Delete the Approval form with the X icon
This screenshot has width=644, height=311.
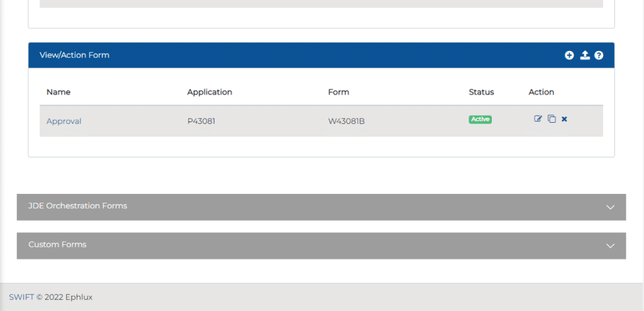point(564,119)
